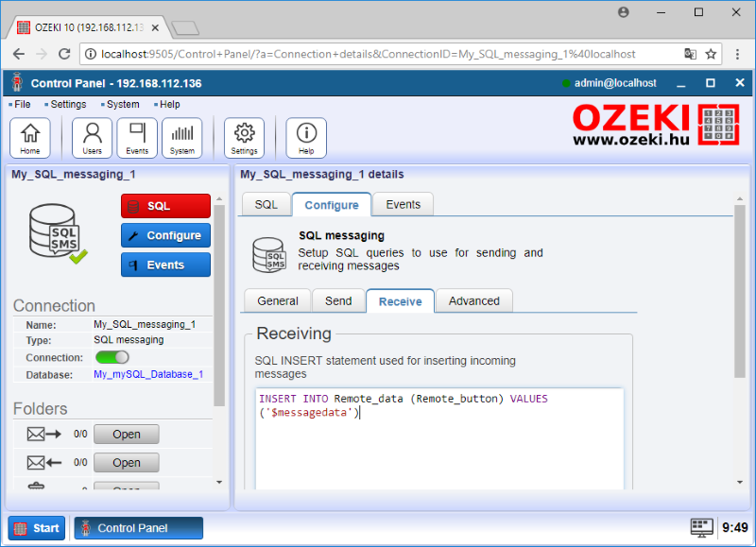Click the Chrome profile icon
The width and height of the screenshot is (756, 547).
(x=624, y=12)
